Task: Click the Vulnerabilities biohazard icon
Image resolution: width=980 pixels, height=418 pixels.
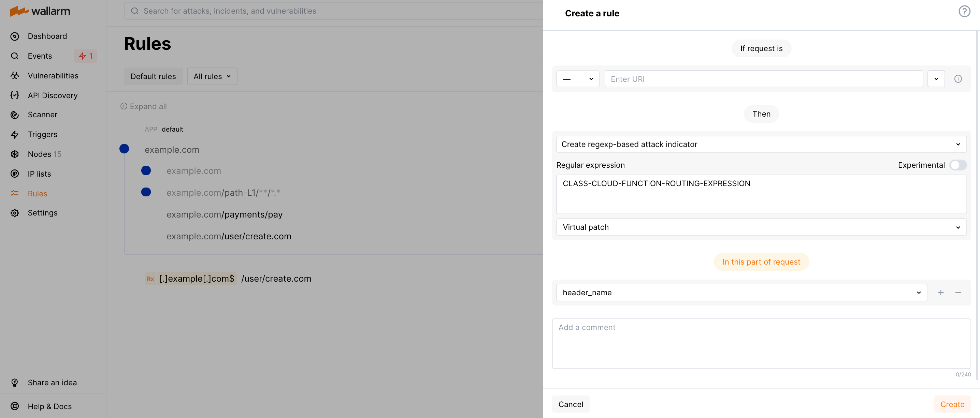Action: 14,76
